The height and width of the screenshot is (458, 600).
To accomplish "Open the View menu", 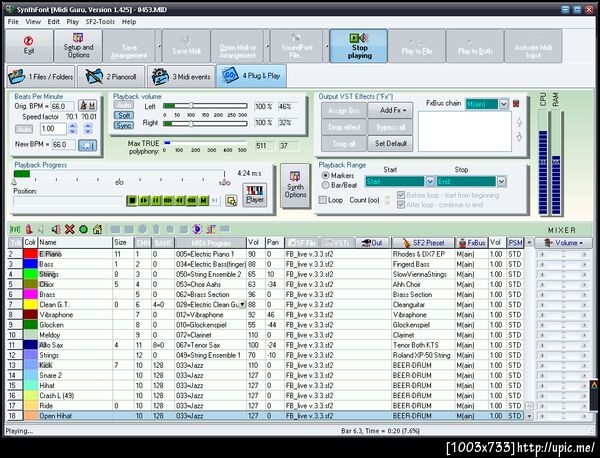I will 33,22.
